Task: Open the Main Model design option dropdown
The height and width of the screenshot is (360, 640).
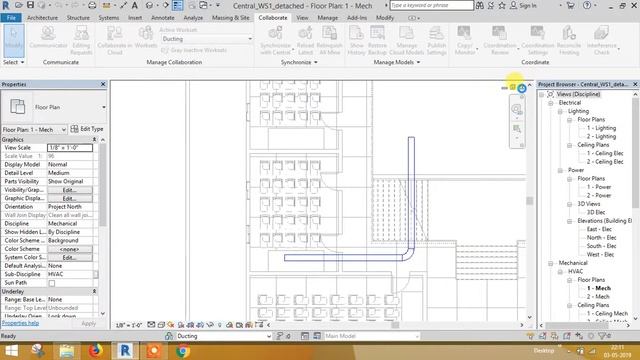Action: [371, 336]
